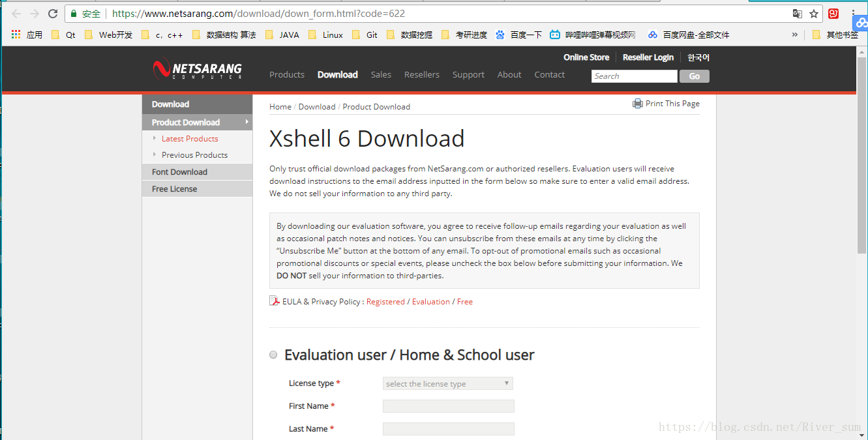The height and width of the screenshot is (440, 868).
Task: Open the 数据结构 算法 bookmark folder
Action: coord(224,35)
